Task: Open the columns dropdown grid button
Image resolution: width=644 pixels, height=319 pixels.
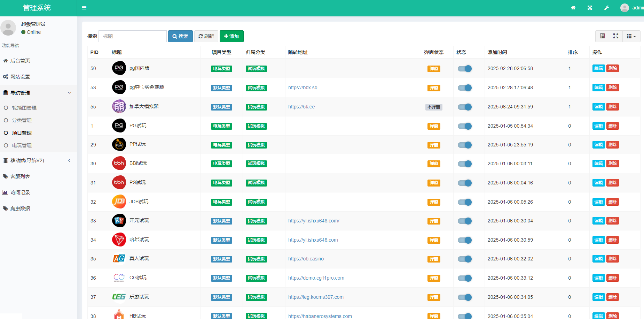Action: tap(631, 36)
